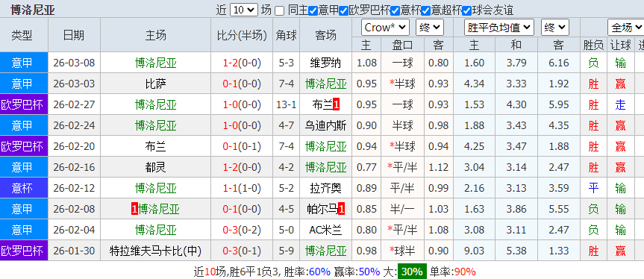Image resolution: width=644 pixels, height=279 pixels.
Task: Open the 终 dropdown beside Crow*
Action: (x=430, y=28)
